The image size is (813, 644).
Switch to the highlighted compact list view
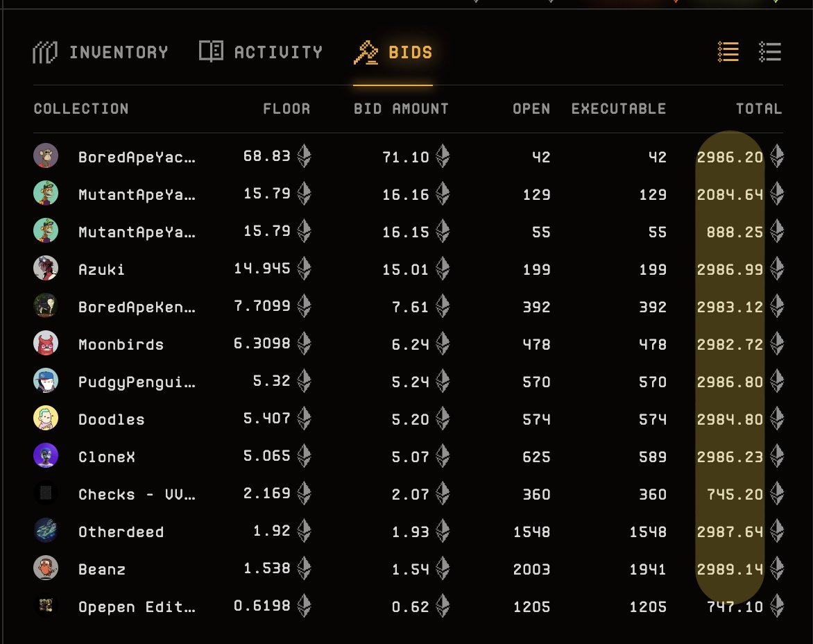(728, 52)
